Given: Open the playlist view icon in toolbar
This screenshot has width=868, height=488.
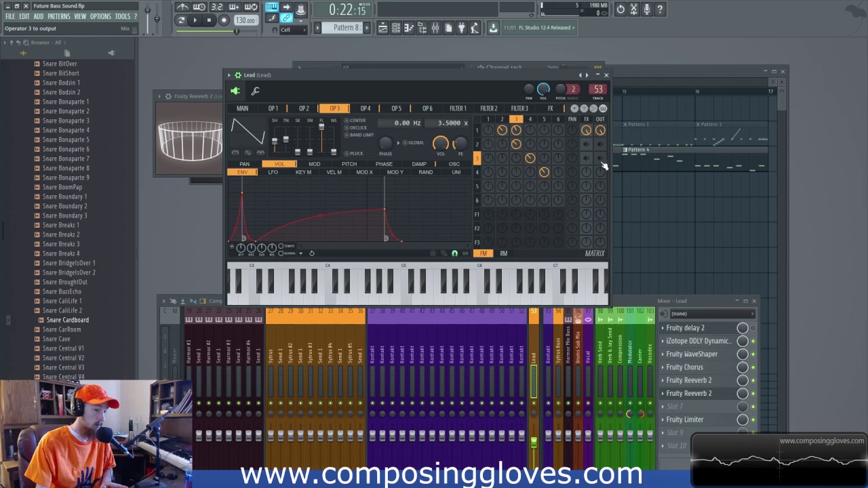Looking at the screenshot, I should point(382,28).
